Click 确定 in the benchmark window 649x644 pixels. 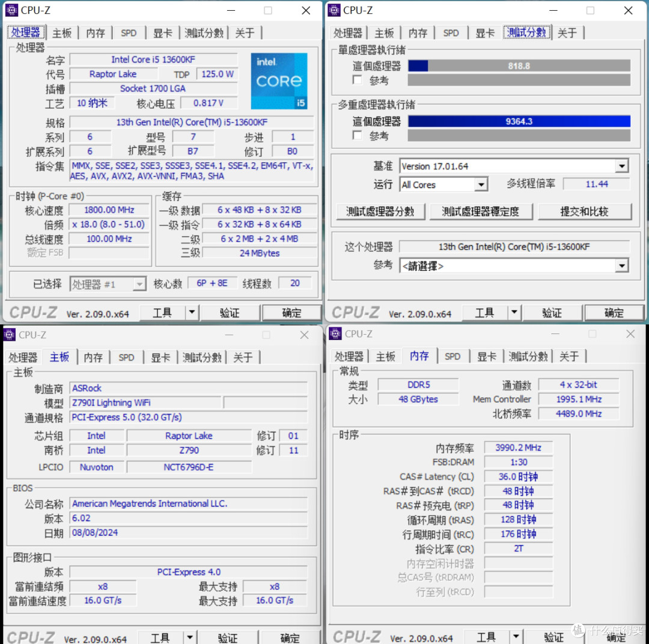pos(614,312)
